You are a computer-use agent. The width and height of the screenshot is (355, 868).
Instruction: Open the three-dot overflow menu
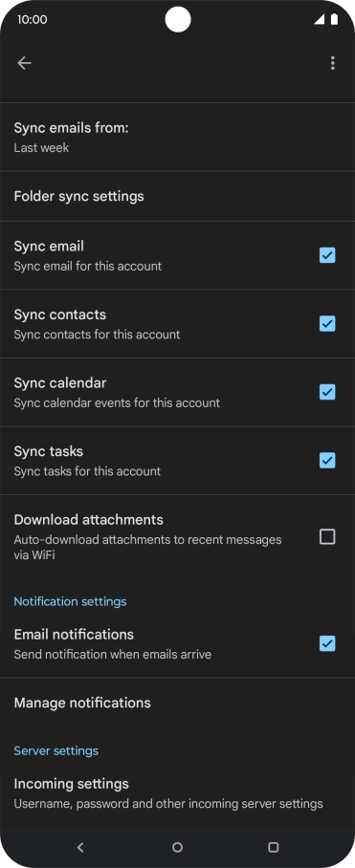(x=332, y=63)
